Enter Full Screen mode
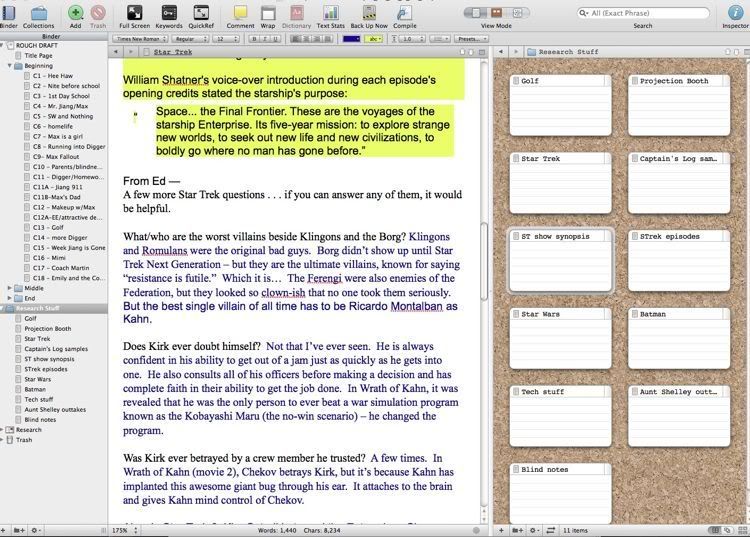This screenshot has width=750, height=537. 134,13
